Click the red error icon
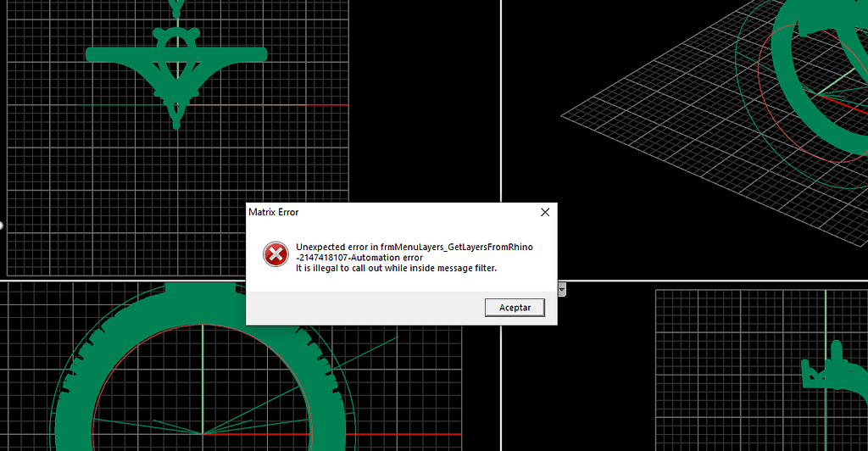This screenshot has height=451, width=868. click(275, 254)
